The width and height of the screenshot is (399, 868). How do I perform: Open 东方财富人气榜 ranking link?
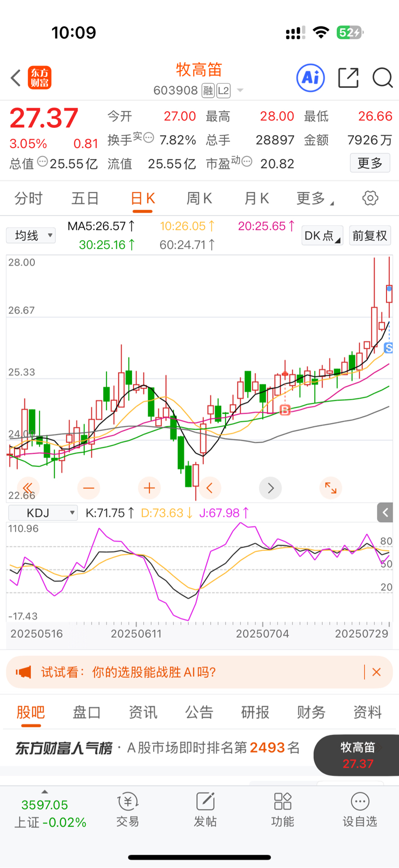[x=158, y=748]
